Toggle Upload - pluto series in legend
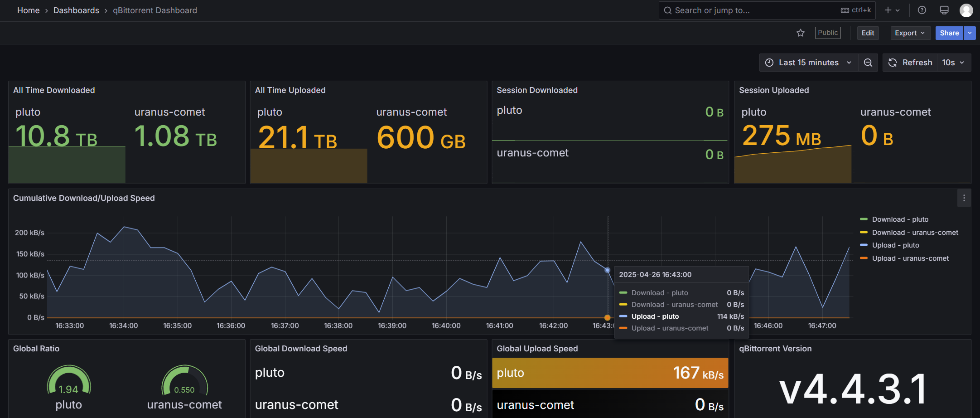The image size is (980, 418). [890, 245]
